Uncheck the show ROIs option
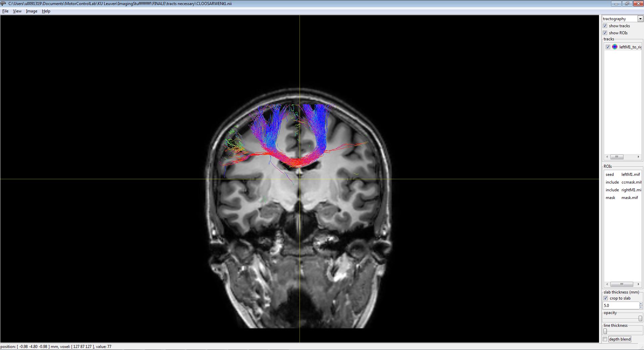 tap(605, 33)
